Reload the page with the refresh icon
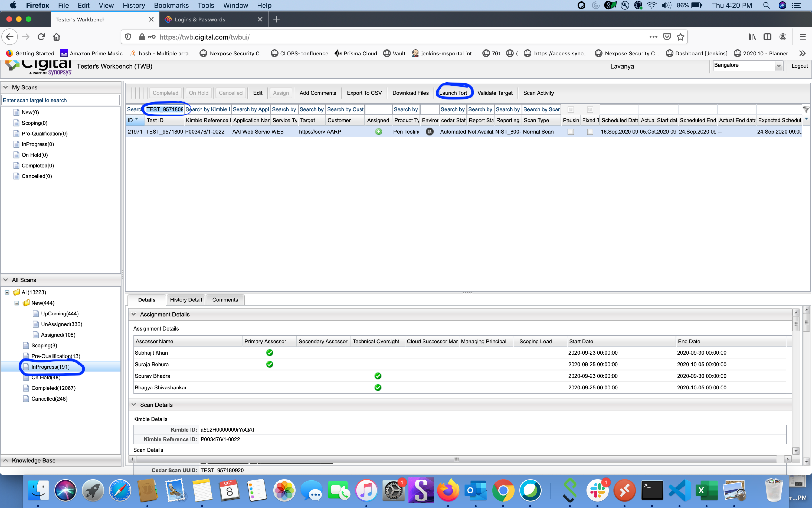The image size is (812, 508). pyautogui.click(x=41, y=37)
